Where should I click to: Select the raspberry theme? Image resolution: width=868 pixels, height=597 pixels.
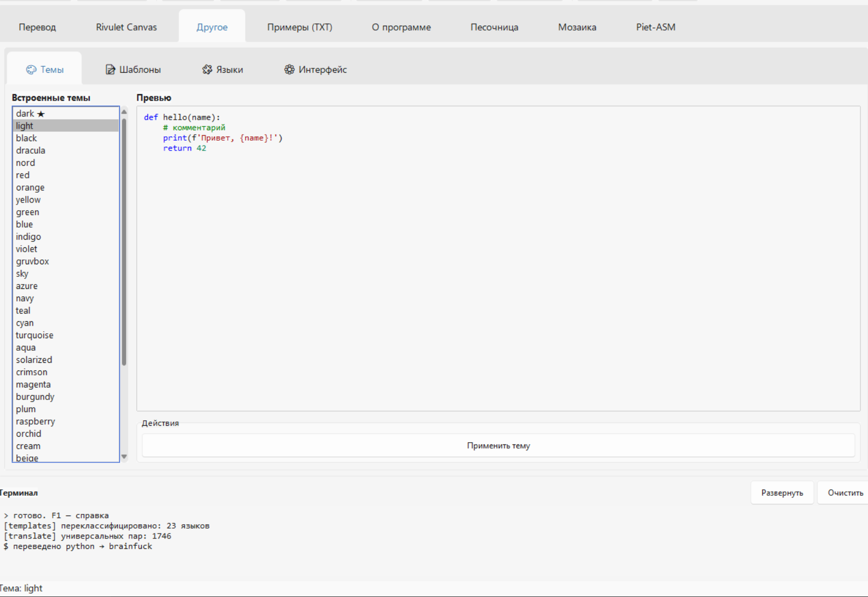click(66, 421)
